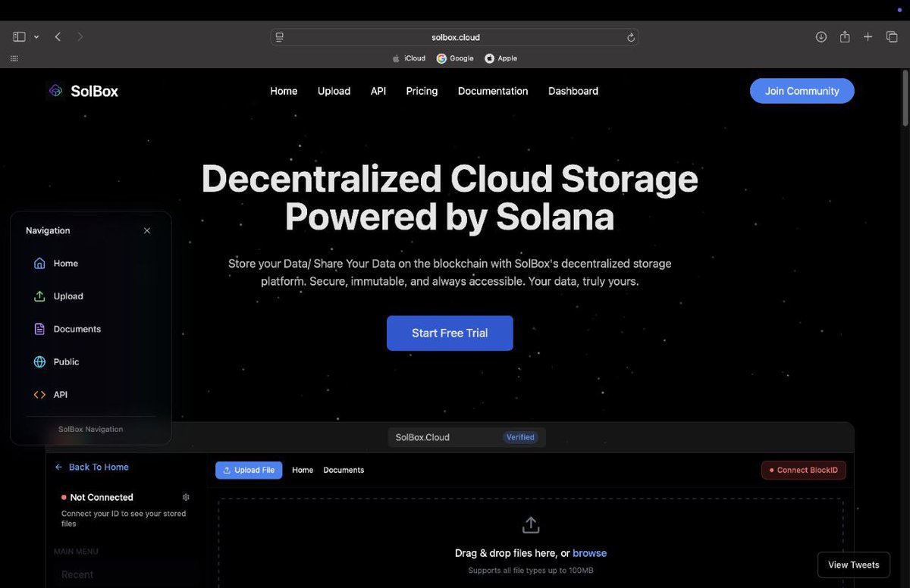Show tab overview icon
The image size is (910, 588).
pyautogui.click(x=892, y=37)
